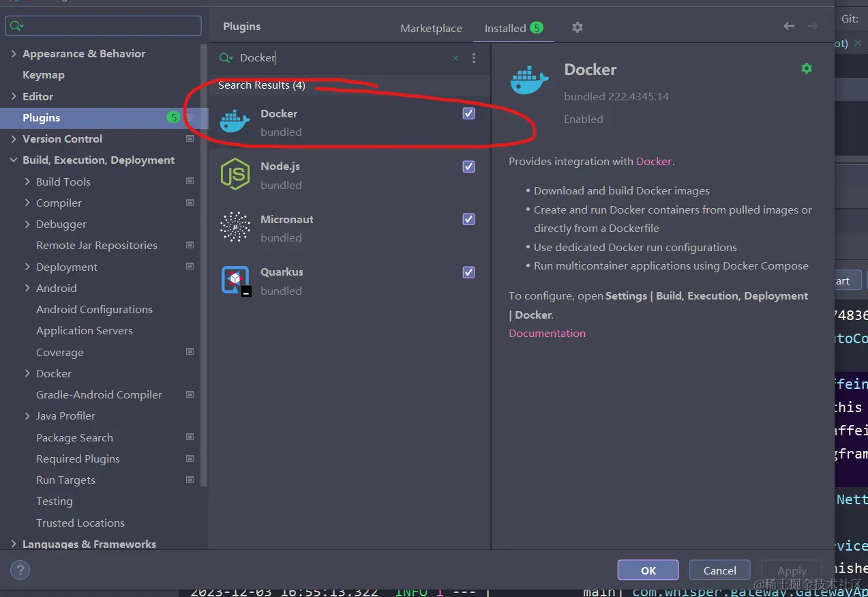Expand the Debugger node
868x597 pixels.
point(27,224)
